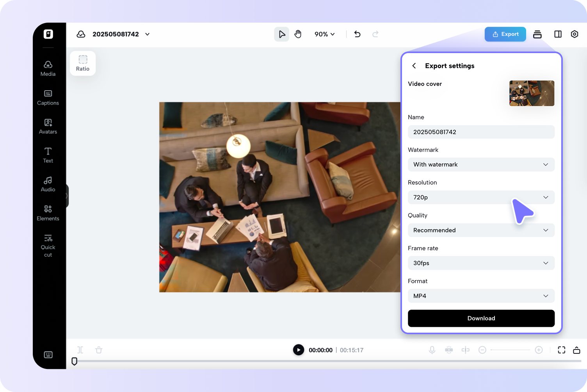Open the layers stack icon beside Export
The image size is (587, 392).
pyautogui.click(x=537, y=34)
